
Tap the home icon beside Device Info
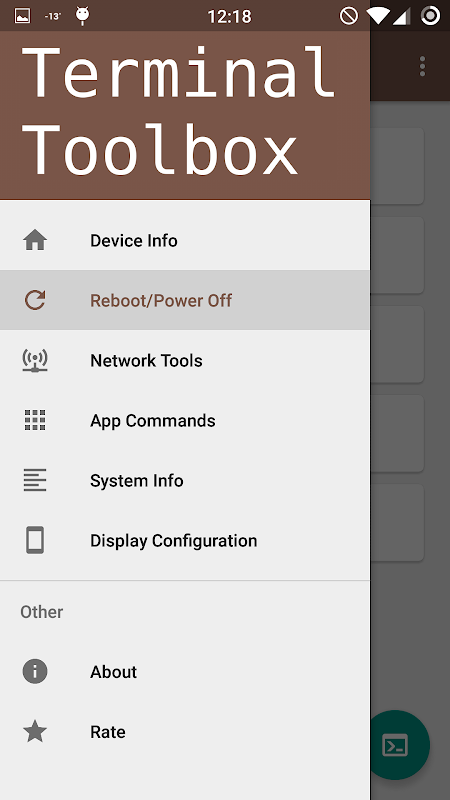pos(35,240)
